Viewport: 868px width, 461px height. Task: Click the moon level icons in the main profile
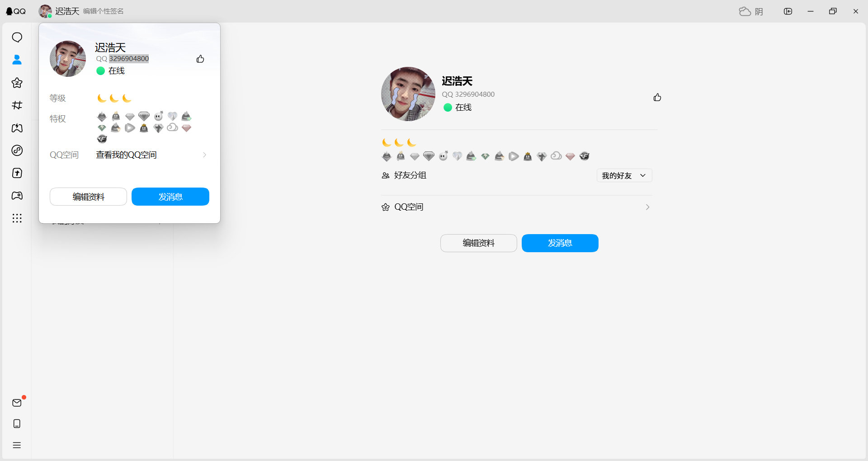[x=399, y=142]
